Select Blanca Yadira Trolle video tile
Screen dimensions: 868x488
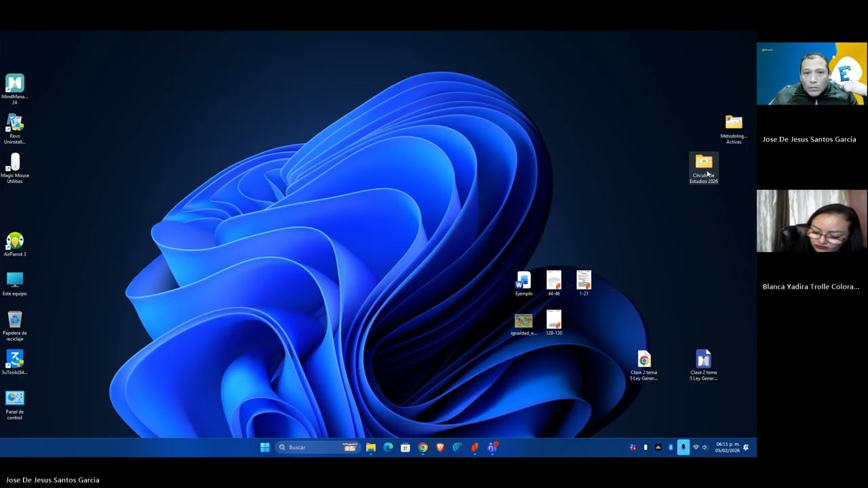(812, 221)
